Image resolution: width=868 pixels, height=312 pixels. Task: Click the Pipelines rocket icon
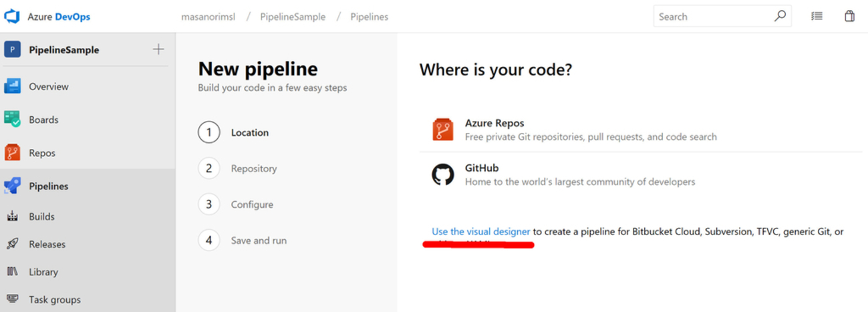pyautogui.click(x=12, y=186)
